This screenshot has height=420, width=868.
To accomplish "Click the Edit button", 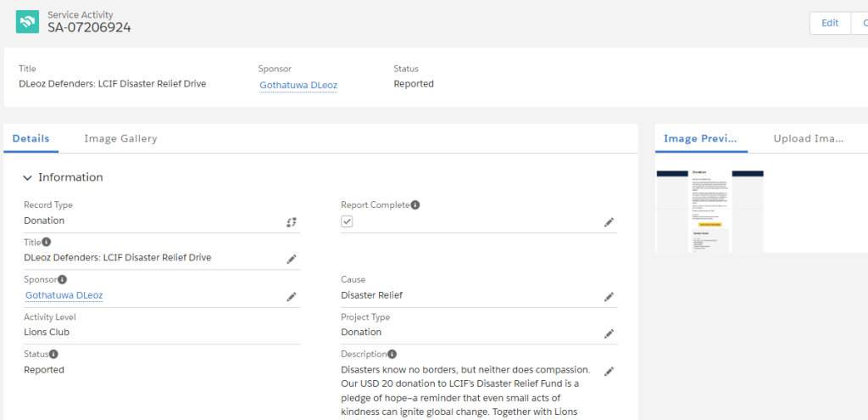I will click(830, 23).
